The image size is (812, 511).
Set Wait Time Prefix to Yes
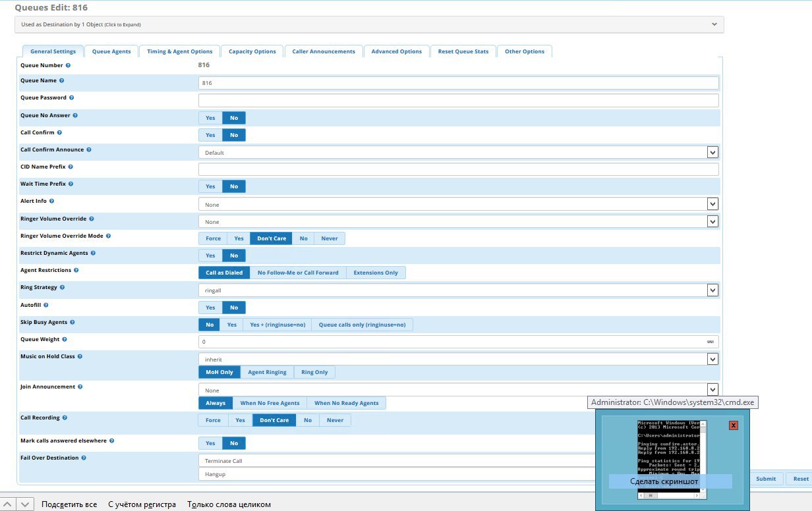tap(210, 186)
